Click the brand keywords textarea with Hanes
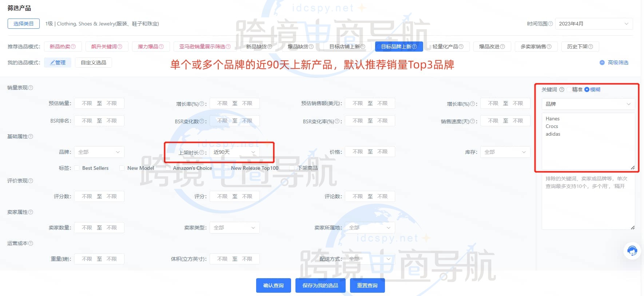Screen dimensions: 644x296 (x=588, y=141)
